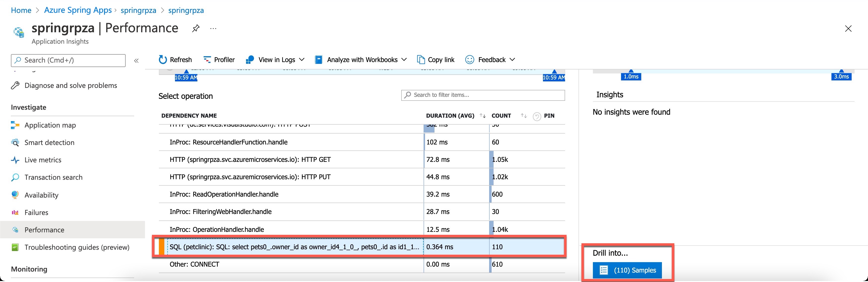Navigate to Azure Spring Apps breadcrumb
This screenshot has width=868, height=282.
[x=78, y=10]
